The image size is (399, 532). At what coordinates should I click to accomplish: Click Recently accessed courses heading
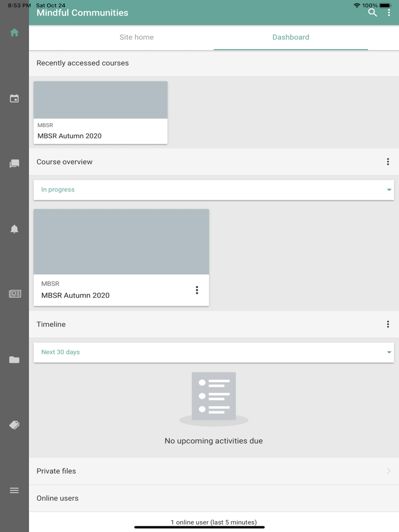pos(83,63)
